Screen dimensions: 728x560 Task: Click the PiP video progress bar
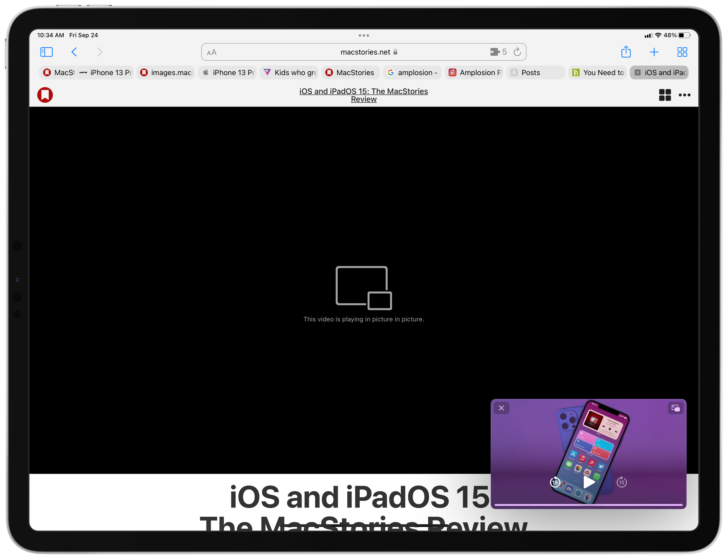[x=588, y=505]
